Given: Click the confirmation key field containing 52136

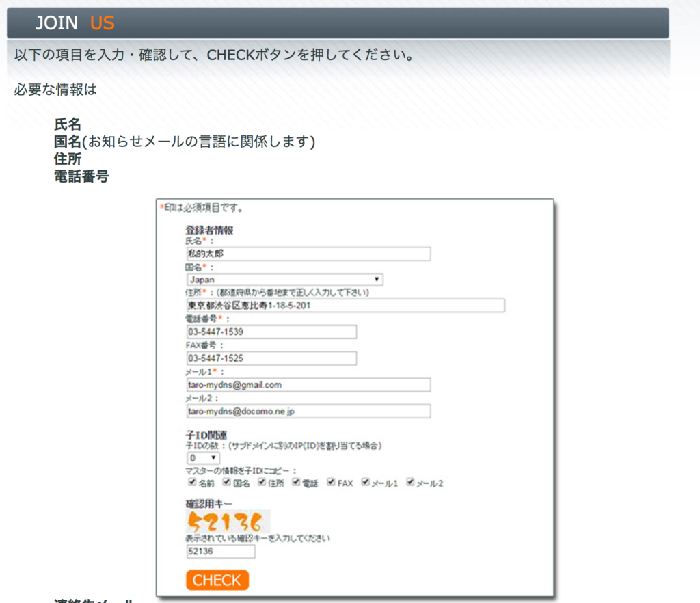Looking at the screenshot, I should pyautogui.click(x=221, y=551).
